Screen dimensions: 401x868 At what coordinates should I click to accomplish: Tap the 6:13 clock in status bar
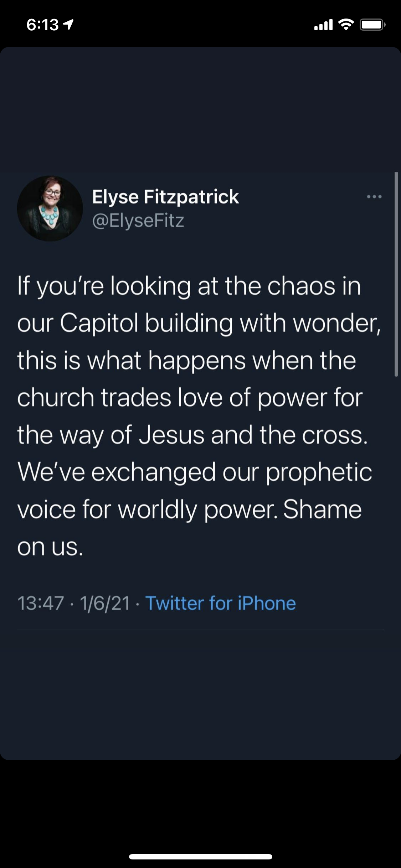[42, 25]
